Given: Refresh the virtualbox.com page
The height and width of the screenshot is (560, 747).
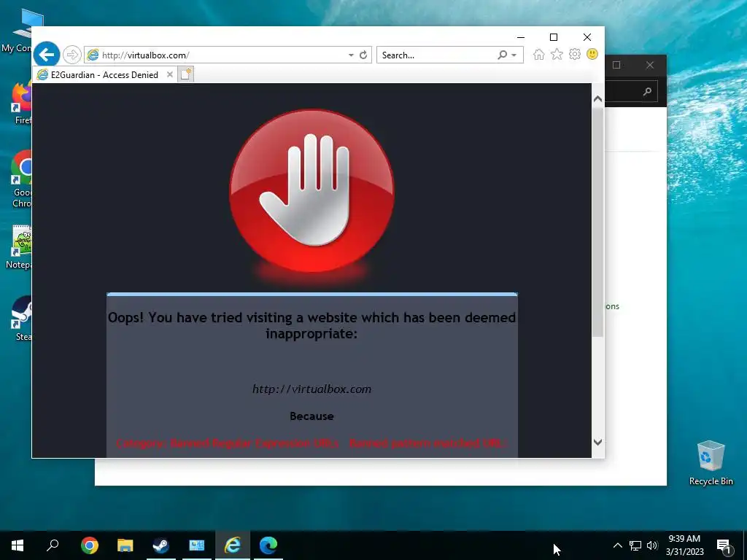Looking at the screenshot, I should click(x=363, y=55).
